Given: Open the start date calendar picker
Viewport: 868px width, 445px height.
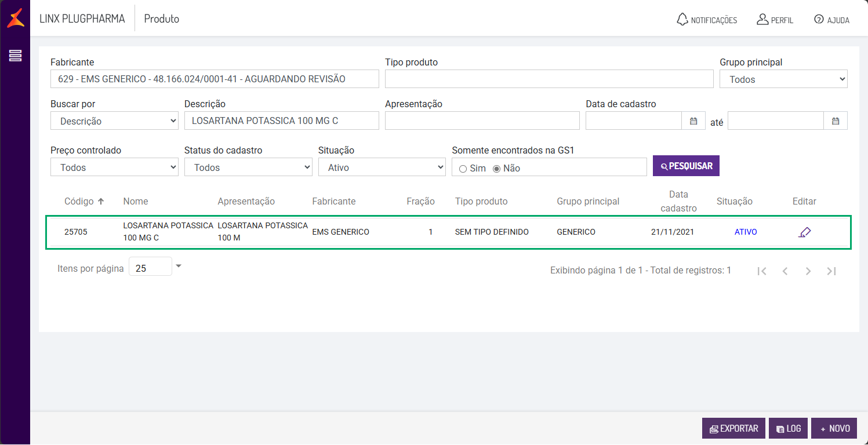Looking at the screenshot, I should coord(693,121).
